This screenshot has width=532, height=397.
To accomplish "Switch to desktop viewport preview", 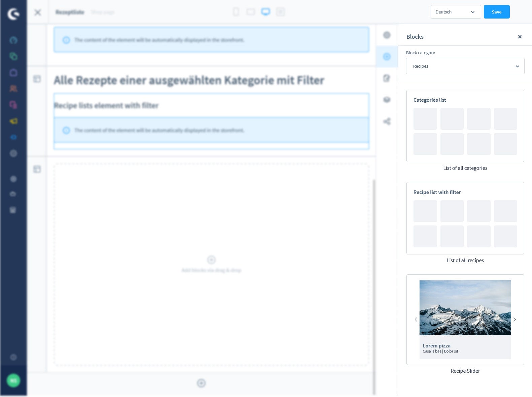I will coord(266,12).
